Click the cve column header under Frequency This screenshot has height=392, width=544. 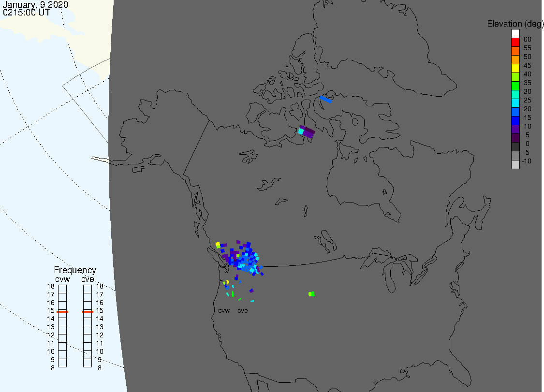pyautogui.click(x=88, y=279)
